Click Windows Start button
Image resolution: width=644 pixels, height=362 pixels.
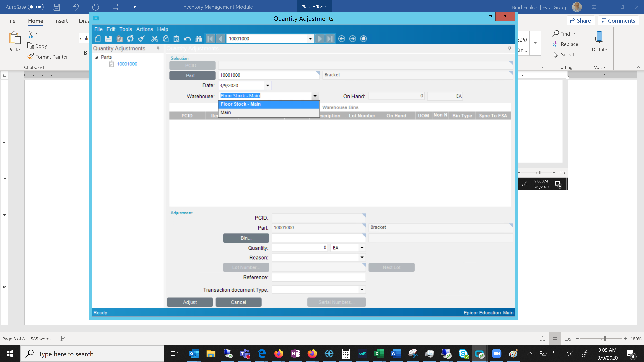coord(10,354)
